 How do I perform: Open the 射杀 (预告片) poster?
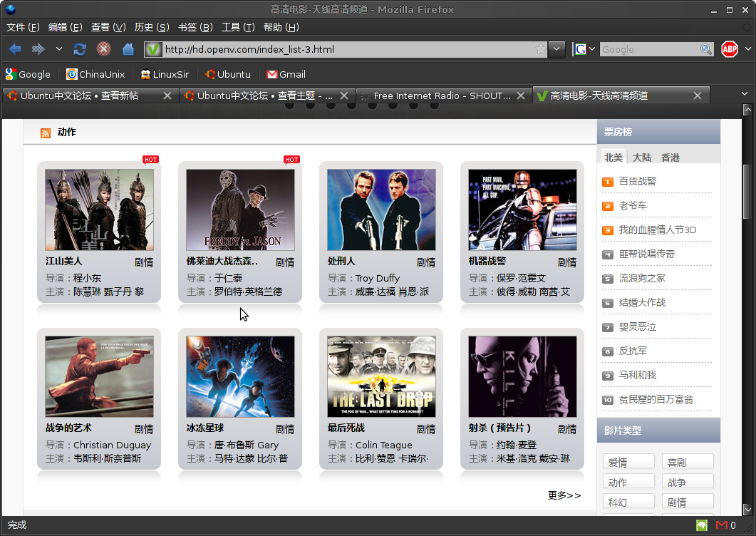tap(522, 376)
